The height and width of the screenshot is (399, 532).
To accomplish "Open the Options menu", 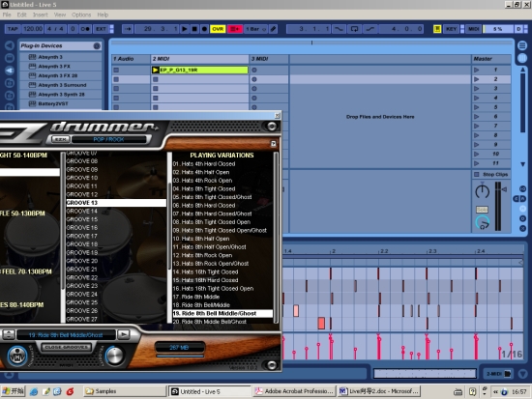I will [x=81, y=14].
